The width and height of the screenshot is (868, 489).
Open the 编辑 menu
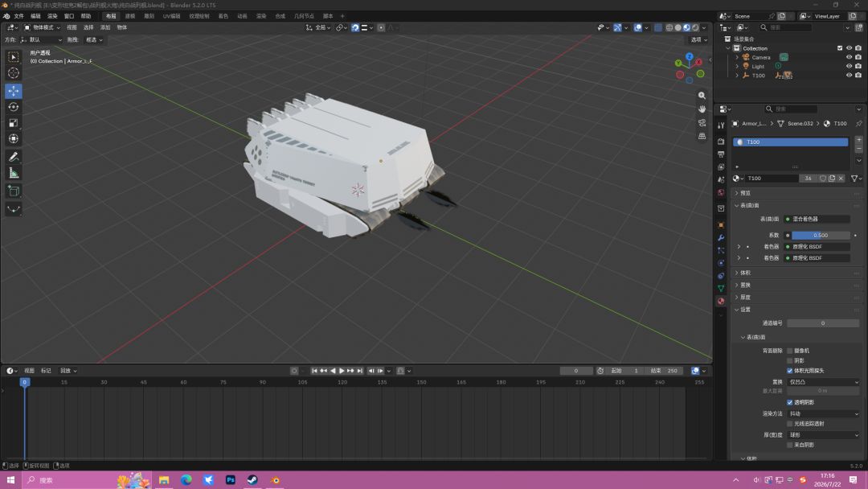[x=35, y=16]
